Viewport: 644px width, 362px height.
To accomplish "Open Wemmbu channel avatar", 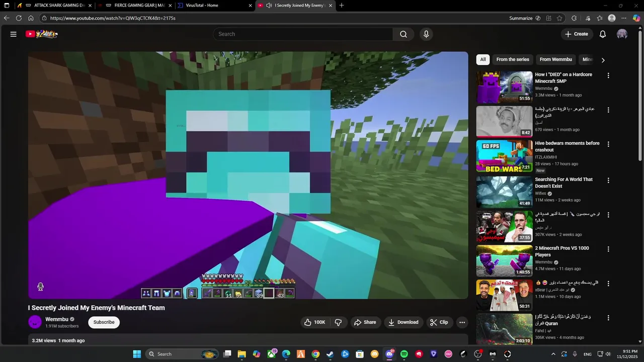I will (35, 322).
